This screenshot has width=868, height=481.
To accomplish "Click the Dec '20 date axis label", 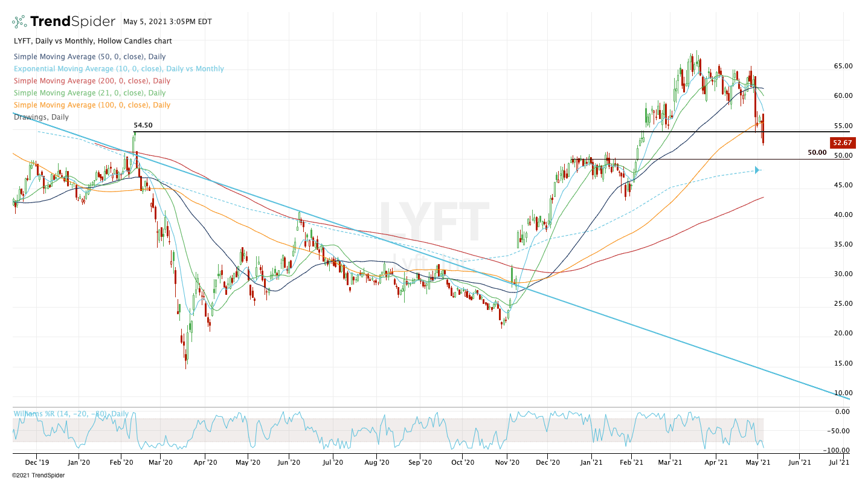I will (x=547, y=462).
